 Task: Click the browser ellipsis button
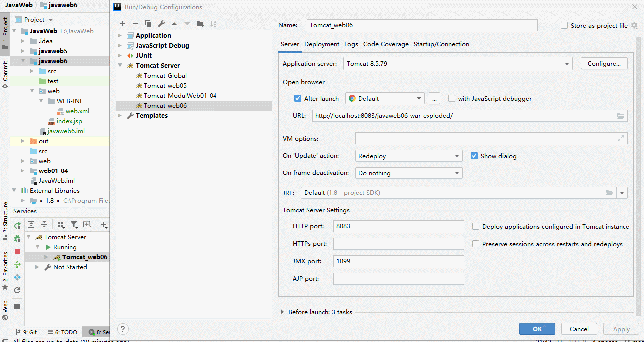(434, 98)
